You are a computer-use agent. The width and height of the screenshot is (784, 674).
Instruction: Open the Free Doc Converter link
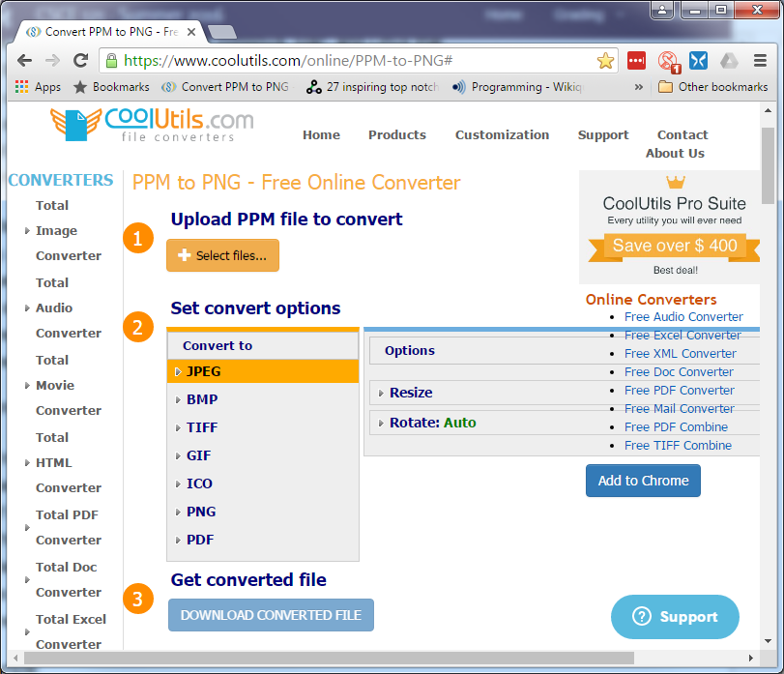pos(679,372)
